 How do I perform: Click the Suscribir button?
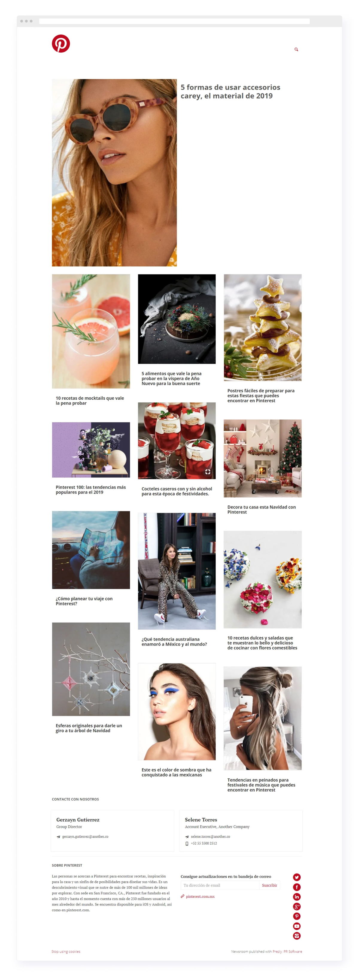(269, 885)
